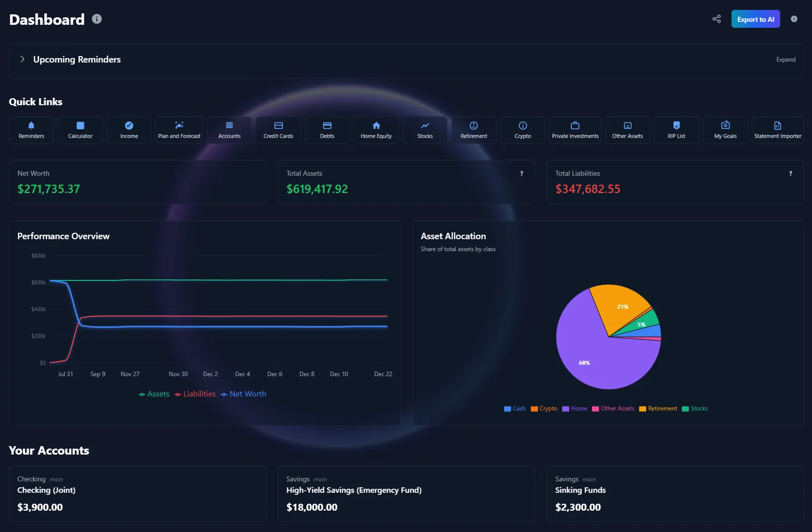The image size is (812, 532).
Task: Toggle the Net Worth series in legend
Action: pyautogui.click(x=243, y=394)
